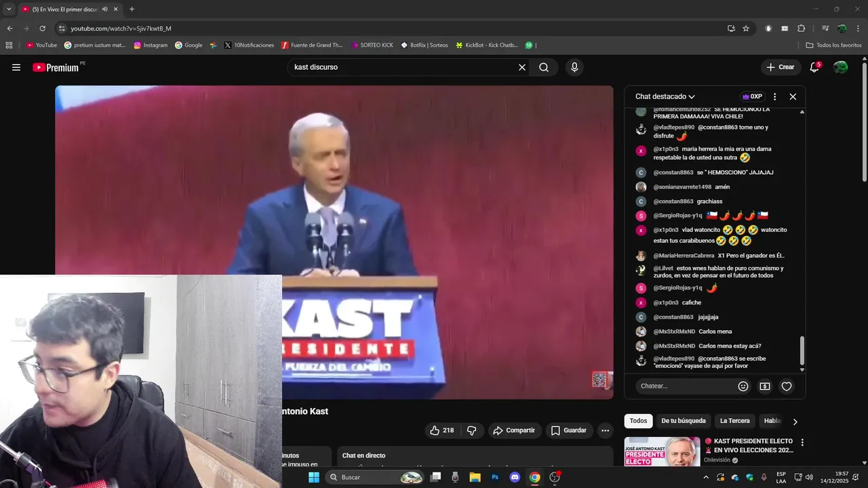Click the browser address bar URL
868x488 pixels.
pos(121,28)
